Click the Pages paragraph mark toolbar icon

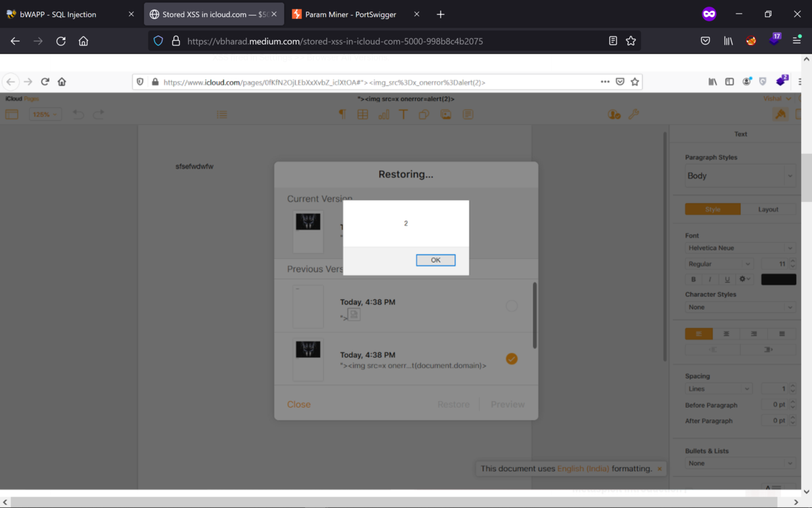tap(342, 114)
